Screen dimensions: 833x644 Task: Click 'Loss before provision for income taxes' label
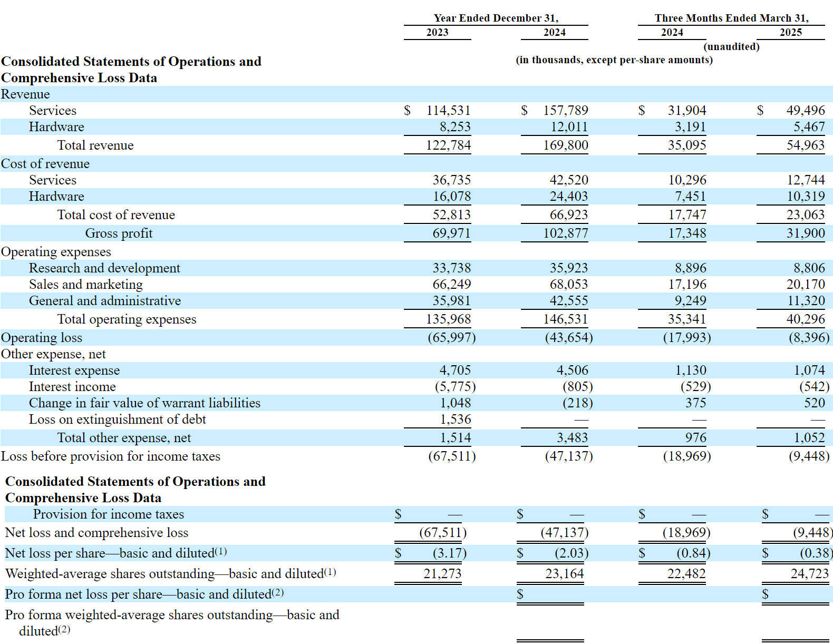111,456
